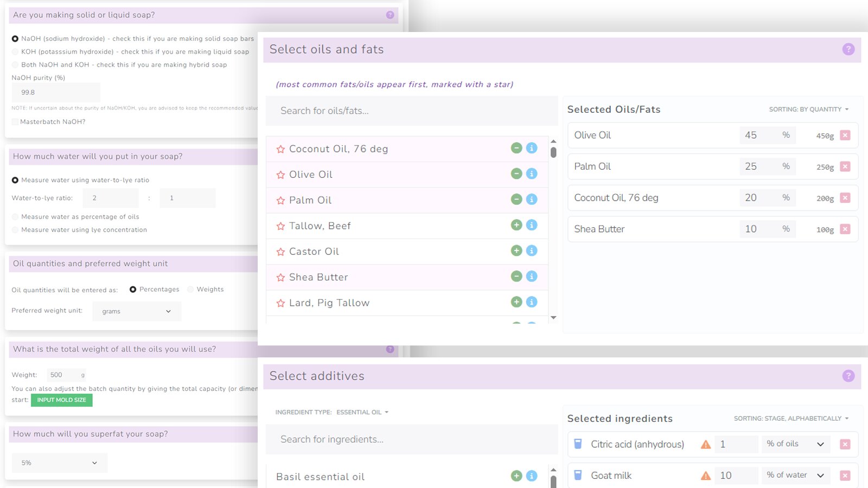The width and height of the screenshot is (868, 488).
Task: Click warning icon next to Goat milk
Action: [705, 476]
